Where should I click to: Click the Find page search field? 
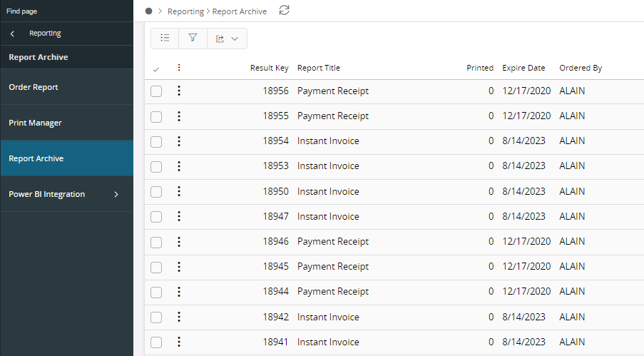(x=66, y=11)
